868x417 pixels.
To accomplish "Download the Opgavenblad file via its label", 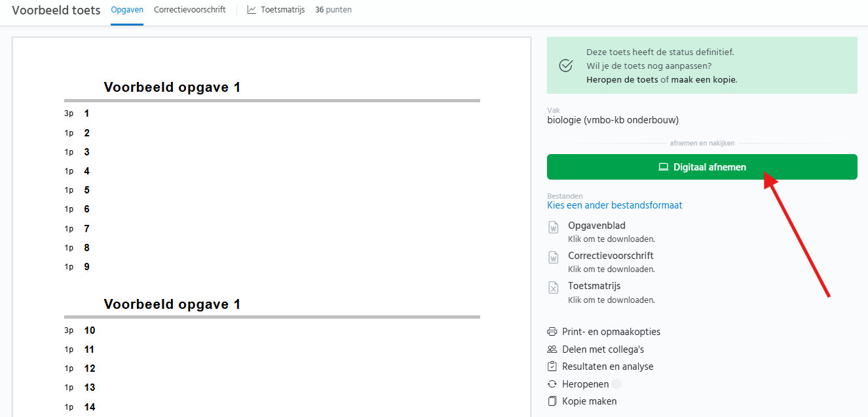I will [x=597, y=226].
